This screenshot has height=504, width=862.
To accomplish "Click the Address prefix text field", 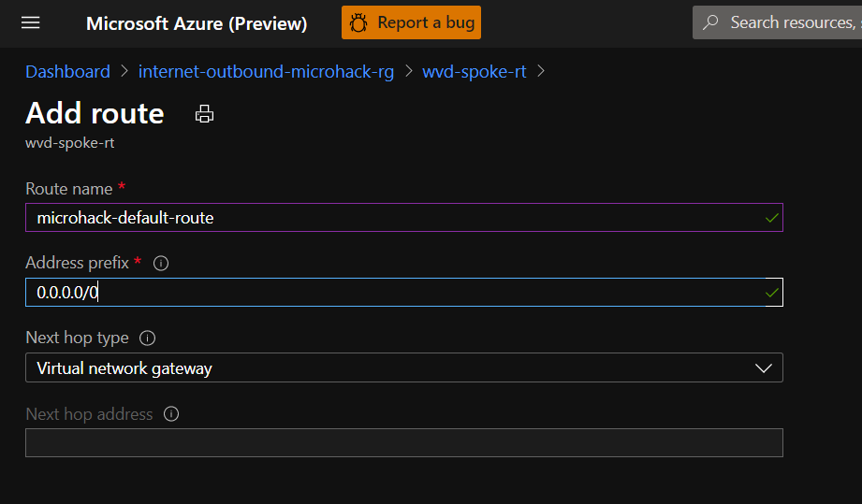I will tap(393, 293).
